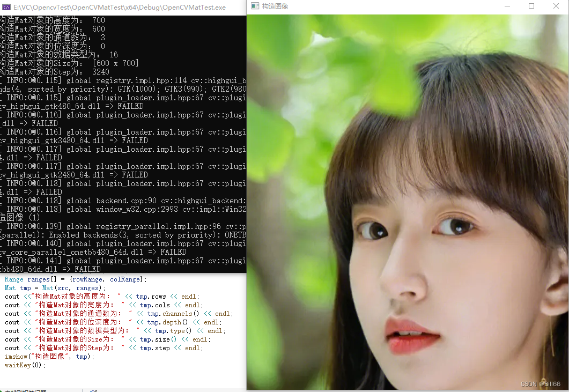
Task: Click code line printing tmp.depth()
Action: [x=113, y=322]
